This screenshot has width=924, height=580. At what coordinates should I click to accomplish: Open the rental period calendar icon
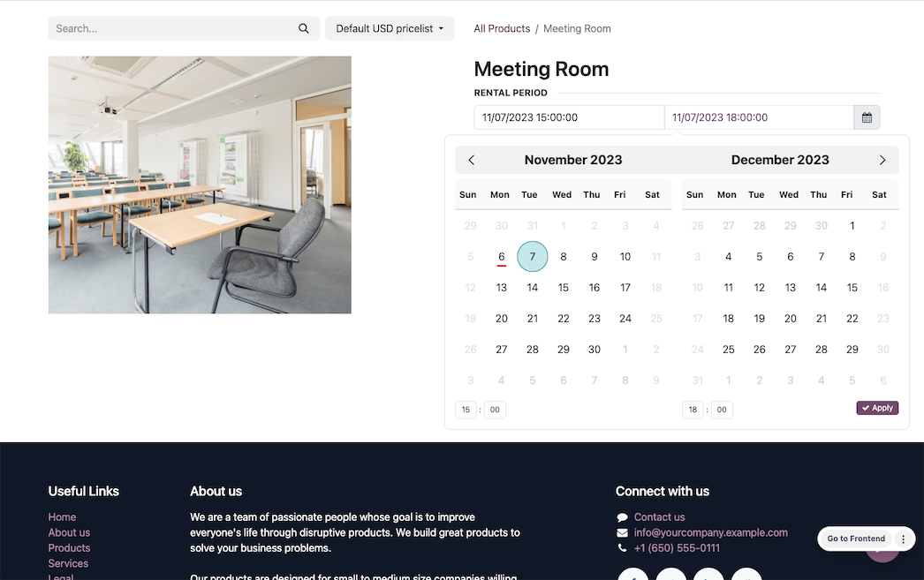point(867,117)
